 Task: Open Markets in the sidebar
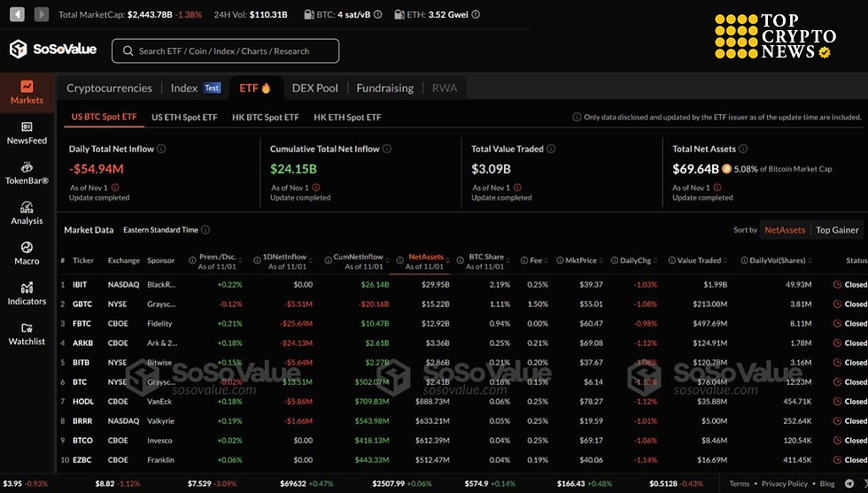click(x=27, y=92)
